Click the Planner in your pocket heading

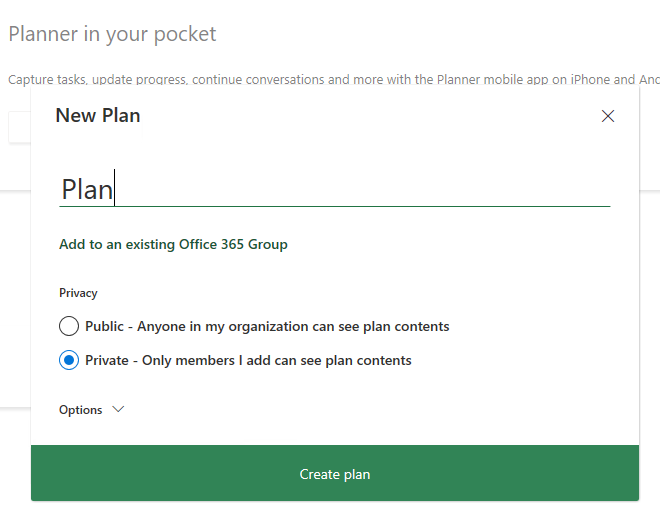click(112, 34)
